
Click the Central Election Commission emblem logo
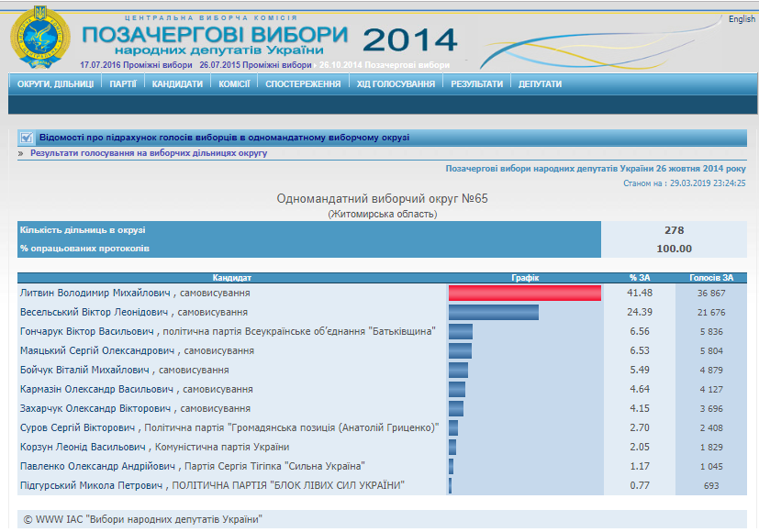pos(39,38)
